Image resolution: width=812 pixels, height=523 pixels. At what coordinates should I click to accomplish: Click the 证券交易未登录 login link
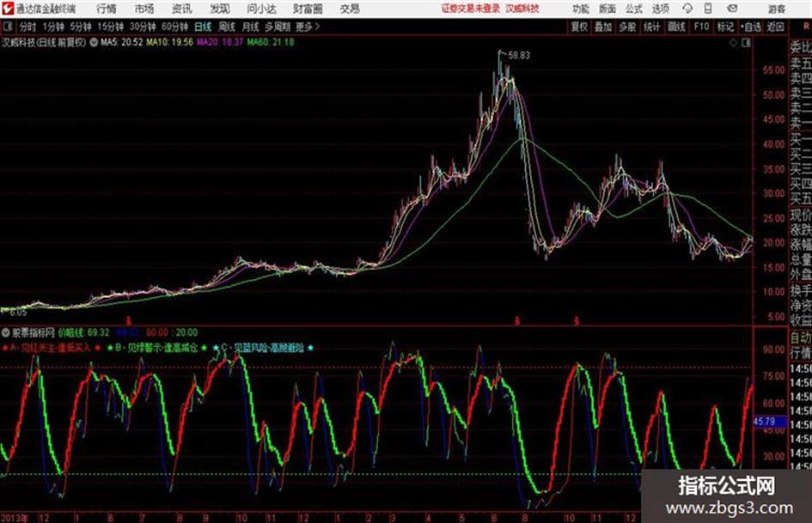(471, 9)
